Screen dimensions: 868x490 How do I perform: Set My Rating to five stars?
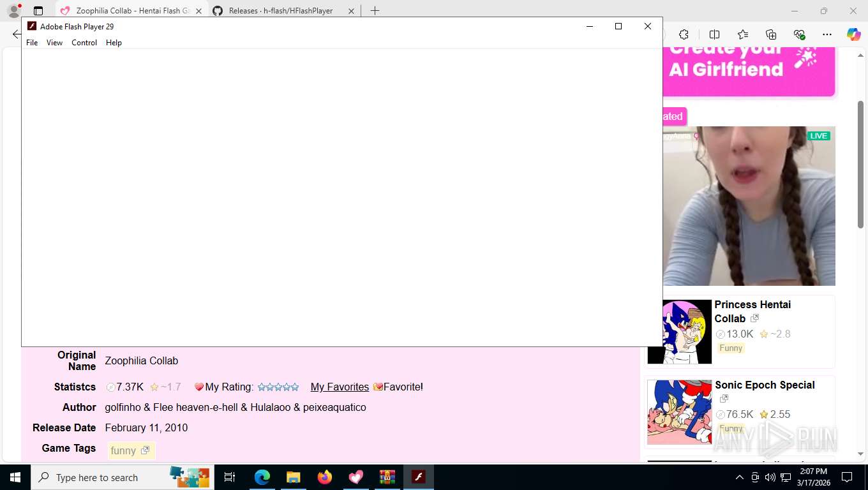tap(295, 387)
